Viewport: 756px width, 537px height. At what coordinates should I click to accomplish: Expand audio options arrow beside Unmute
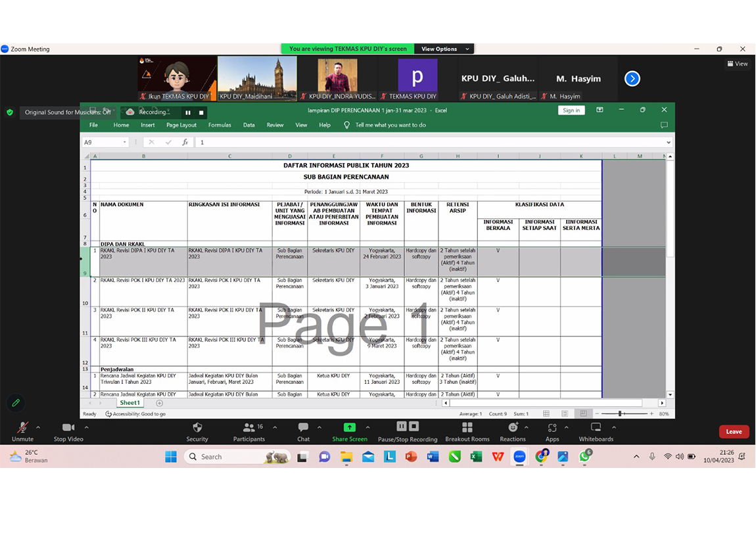38,427
